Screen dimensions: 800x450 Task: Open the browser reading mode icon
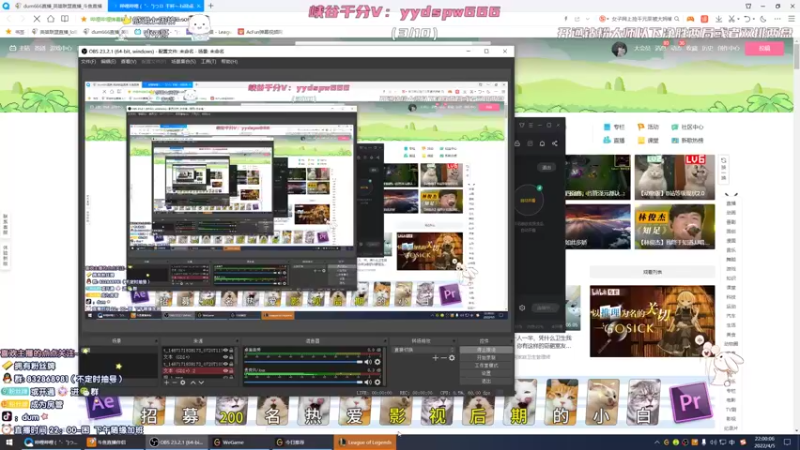[x=65, y=19]
